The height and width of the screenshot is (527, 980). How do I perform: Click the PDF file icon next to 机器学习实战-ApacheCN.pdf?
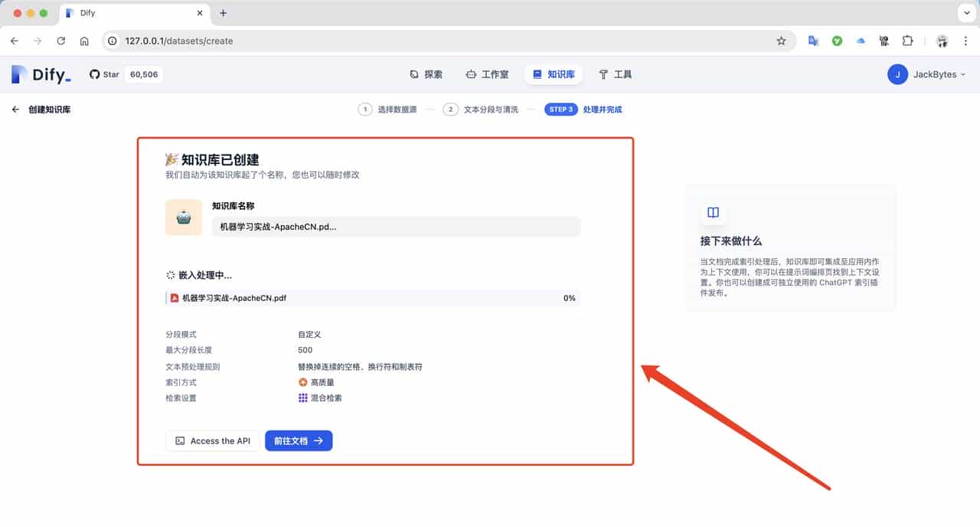coord(175,298)
